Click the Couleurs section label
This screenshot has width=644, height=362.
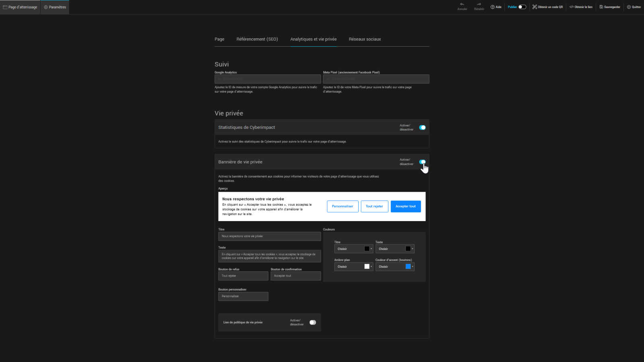[329, 230]
